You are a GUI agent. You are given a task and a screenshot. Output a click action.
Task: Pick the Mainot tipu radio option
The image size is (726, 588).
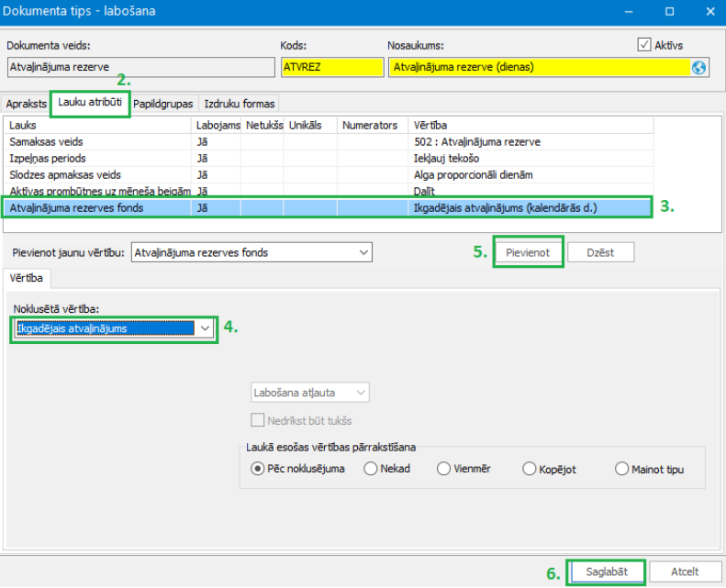(621, 469)
